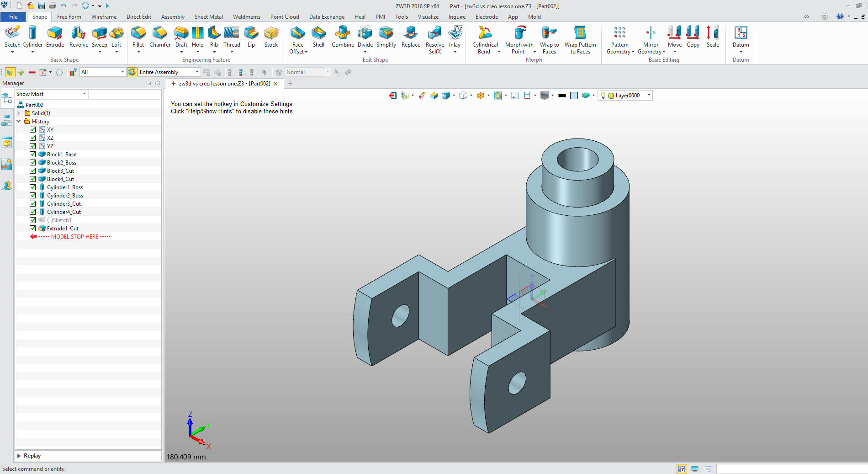This screenshot has width=868, height=474.
Task: Disable the Extrude1_Cut feature checkbox
Action: [x=33, y=229]
